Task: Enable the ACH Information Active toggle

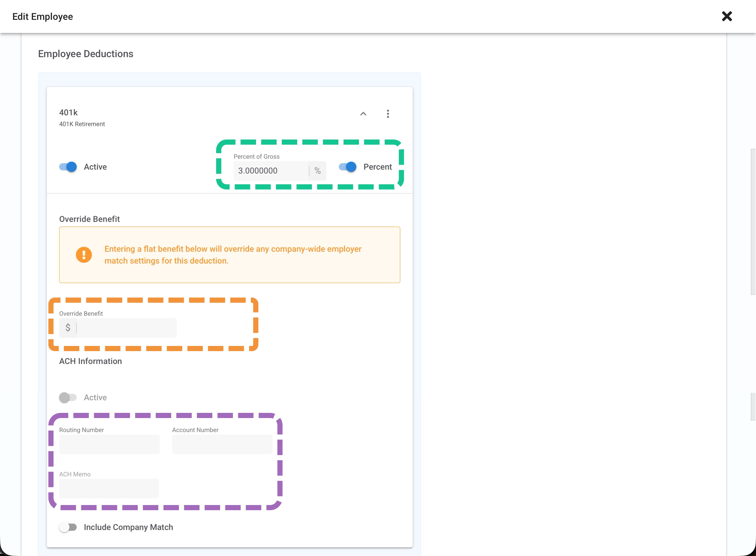Action: 68,397
